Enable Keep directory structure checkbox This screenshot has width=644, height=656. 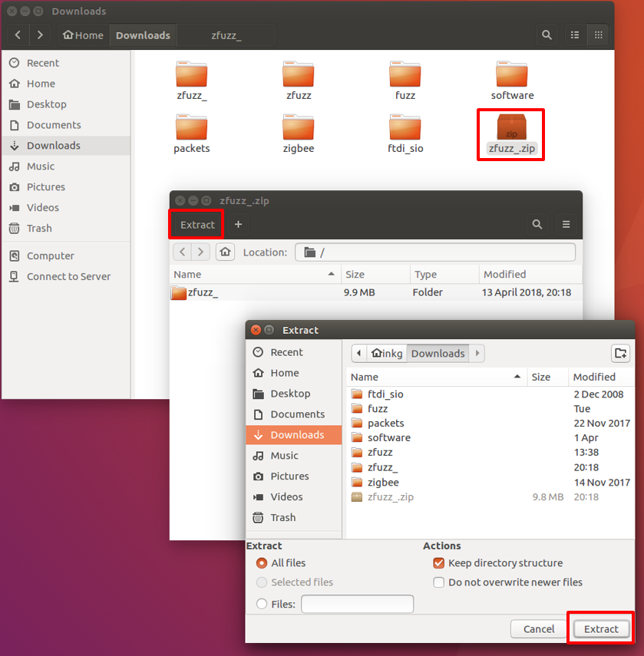[438, 563]
